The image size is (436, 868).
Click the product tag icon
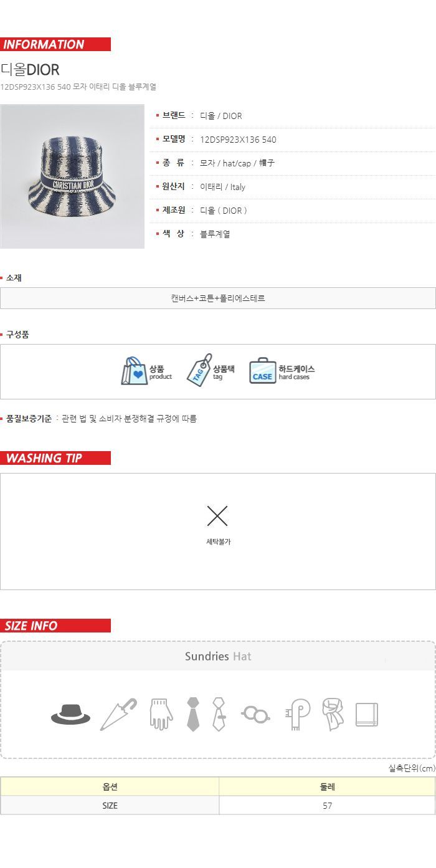click(199, 370)
